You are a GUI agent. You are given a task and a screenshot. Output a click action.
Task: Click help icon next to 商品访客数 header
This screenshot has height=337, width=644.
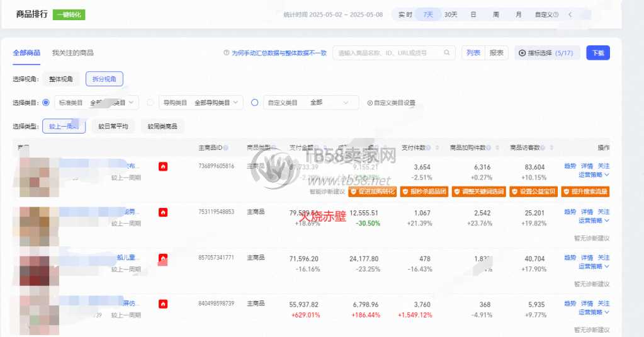pos(543,147)
